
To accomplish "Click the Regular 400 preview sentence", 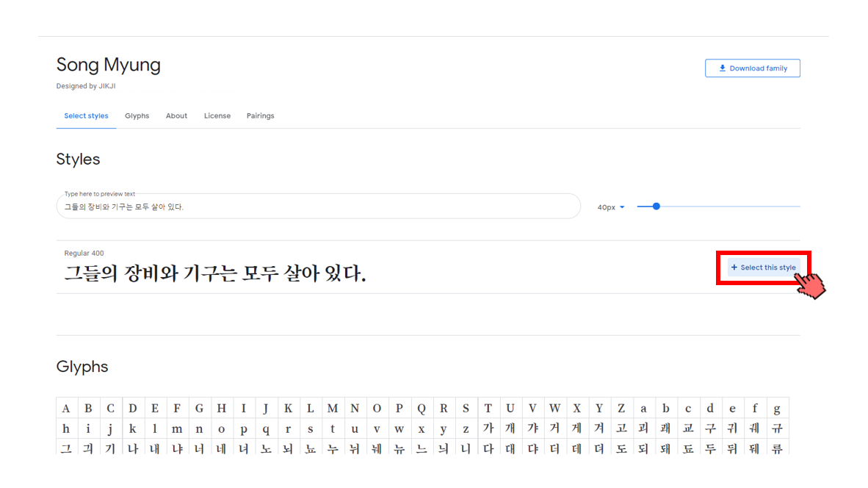I will [214, 273].
